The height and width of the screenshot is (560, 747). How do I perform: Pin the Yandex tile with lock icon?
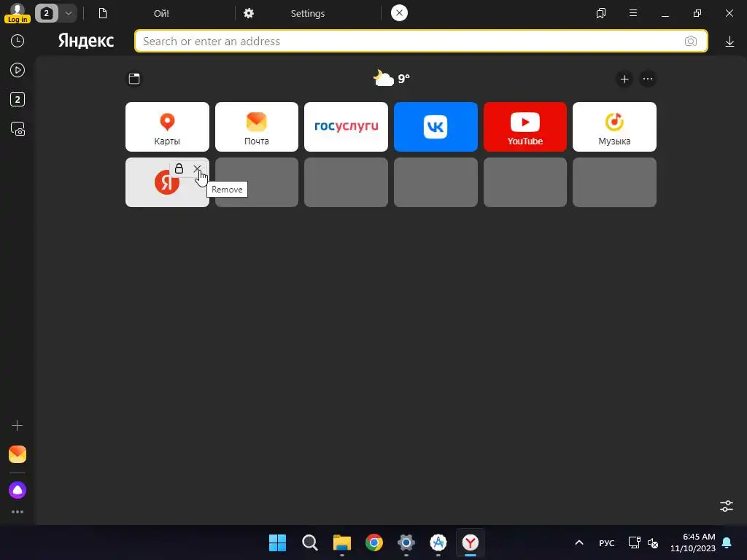click(179, 168)
